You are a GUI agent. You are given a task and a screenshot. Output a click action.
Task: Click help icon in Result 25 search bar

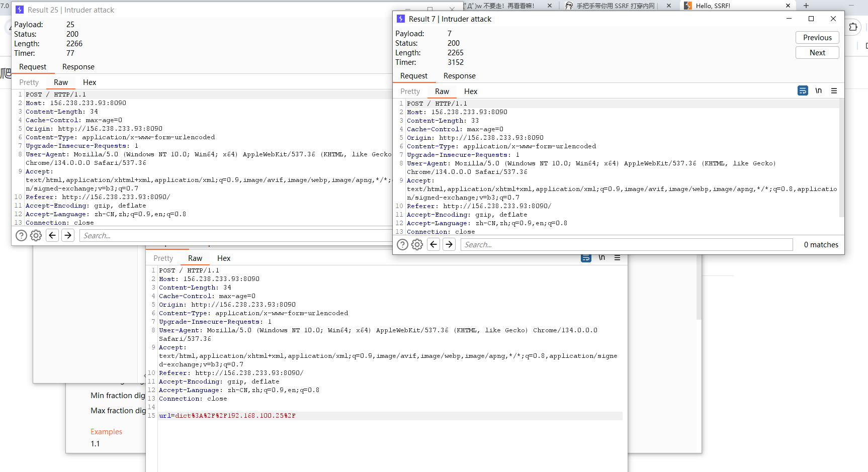(x=21, y=236)
